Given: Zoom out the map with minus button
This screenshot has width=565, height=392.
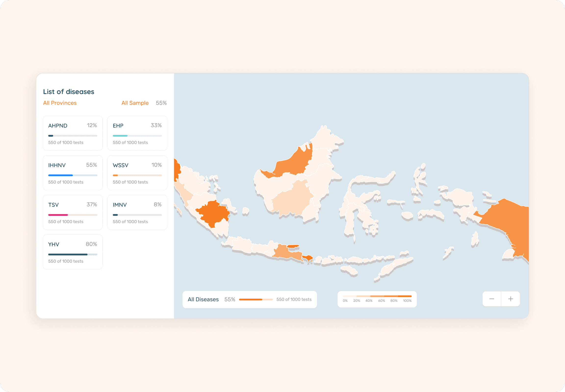Looking at the screenshot, I should coord(491,299).
